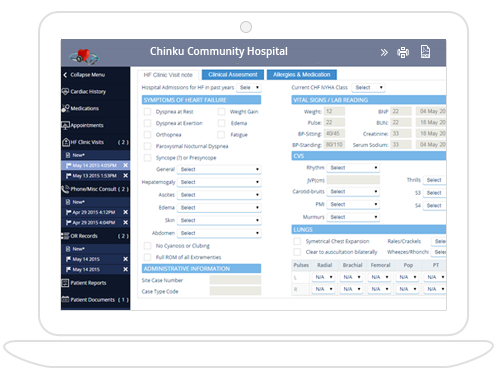The image size is (500, 379).
Task: Check Syncope or Presyncope box
Action: 147,158
